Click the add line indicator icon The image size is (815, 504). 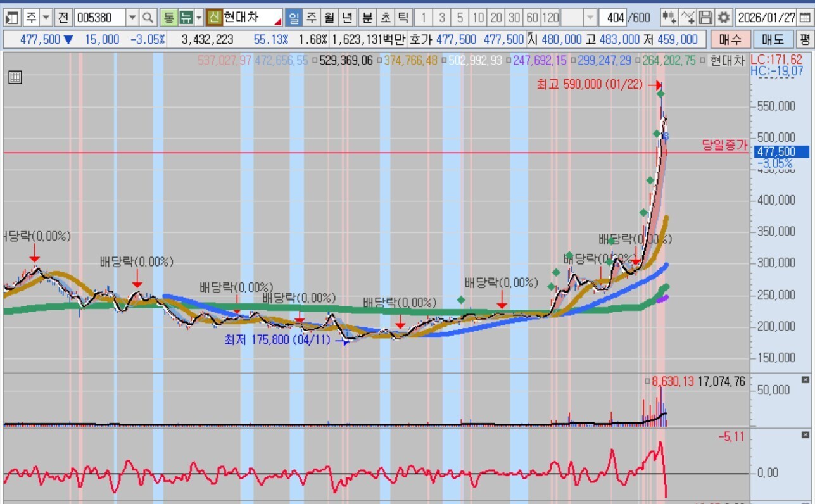click(688, 17)
